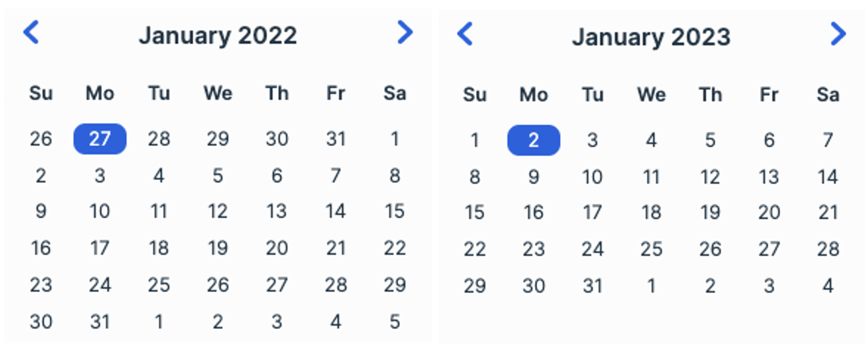Choose February 4 trailing date in 2023 calendar
The height and width of the screenshot is (350, 868).
click(828, 286)
